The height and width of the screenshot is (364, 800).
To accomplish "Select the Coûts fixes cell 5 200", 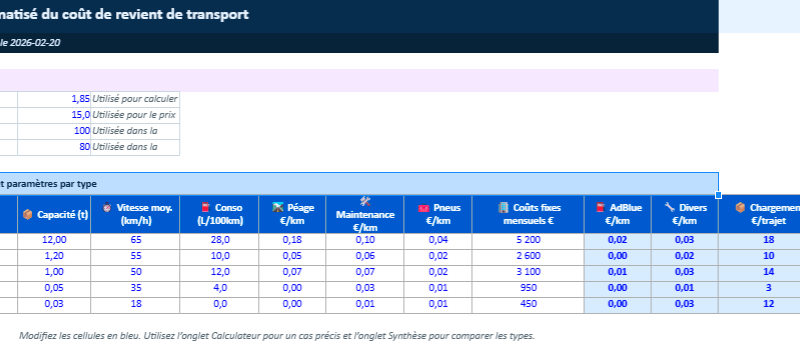I will pos(528,240).
